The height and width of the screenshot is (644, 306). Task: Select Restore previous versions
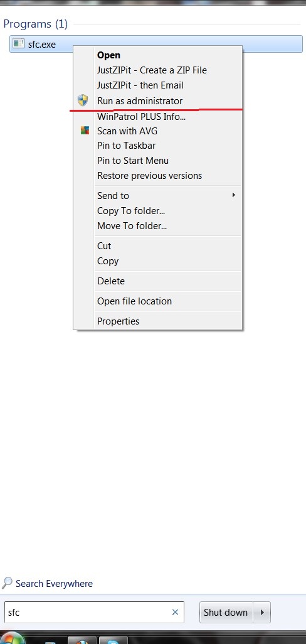pyautogui.click(x=150, y=176)
